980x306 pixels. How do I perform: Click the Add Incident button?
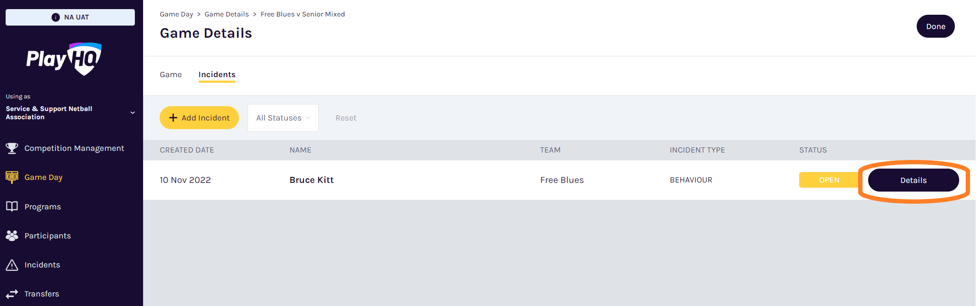coord(199,118)
